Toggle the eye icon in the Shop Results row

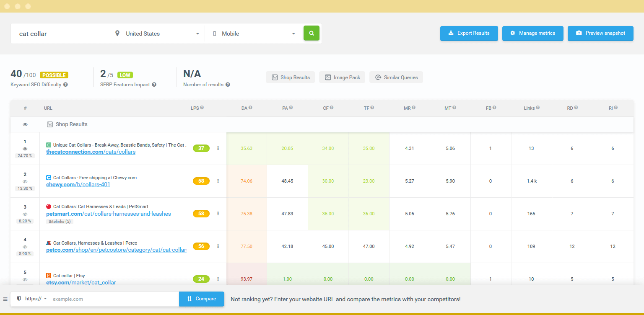(25, 124)
